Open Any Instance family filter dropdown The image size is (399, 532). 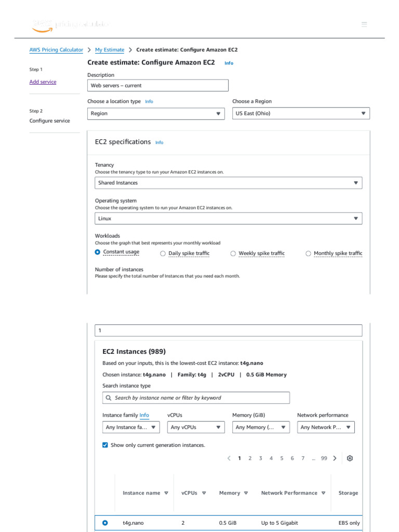pyautogui.click(x=131, y=427)
